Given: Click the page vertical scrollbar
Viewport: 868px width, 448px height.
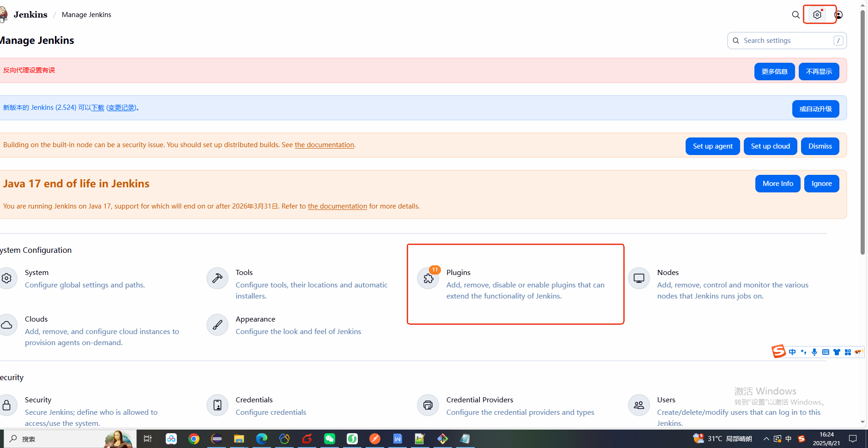Looking at the screenshot, I should click(862, 132).
